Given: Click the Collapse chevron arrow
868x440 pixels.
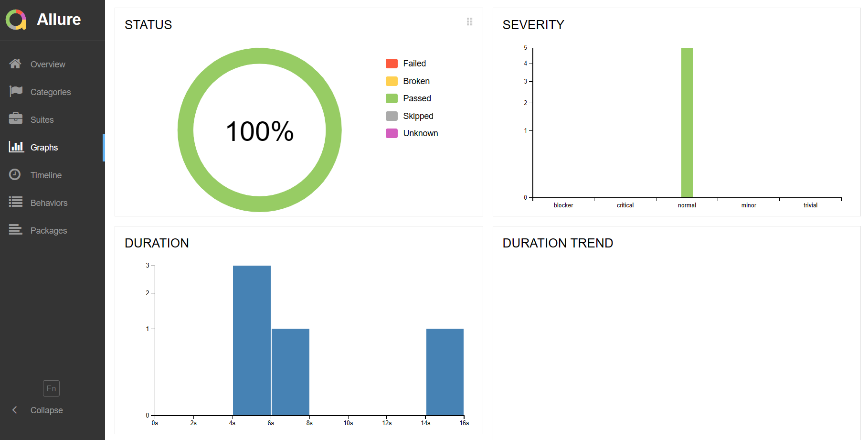Looking at the screenshot, I should pos(15,410).
